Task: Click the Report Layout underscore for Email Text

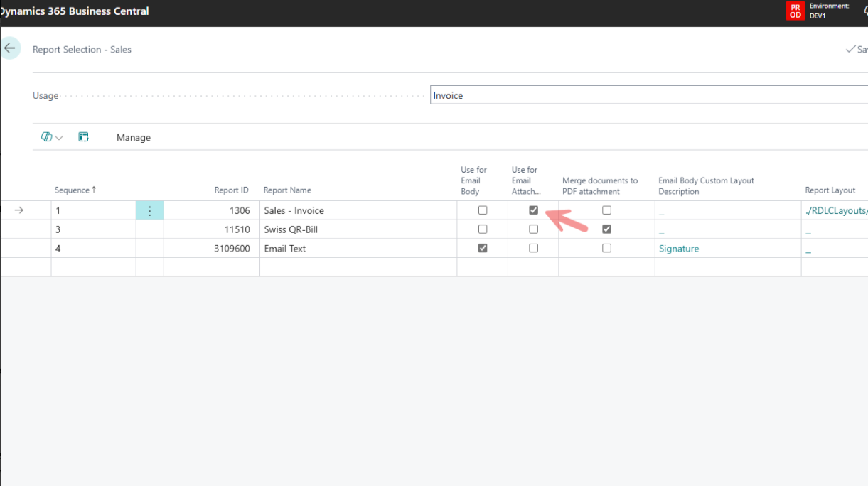Action: [808, 251]
